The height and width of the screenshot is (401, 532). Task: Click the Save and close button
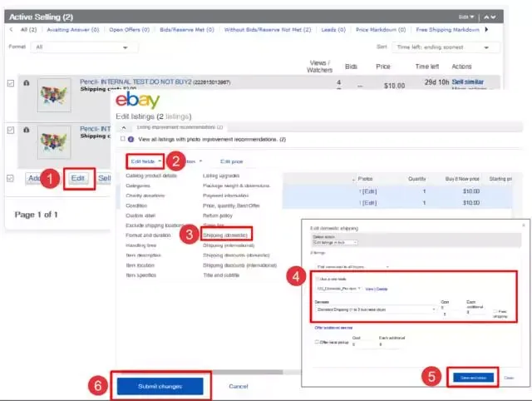tap(473, 378)
